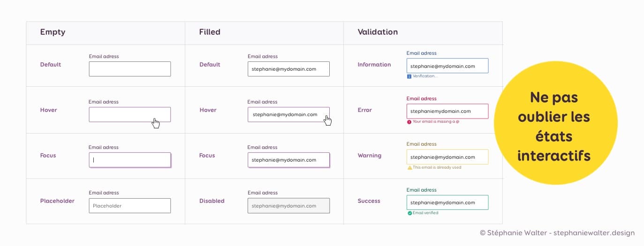Click the Information validation email field
Screen dimensions: 644x246
click(x=447, y=66)
